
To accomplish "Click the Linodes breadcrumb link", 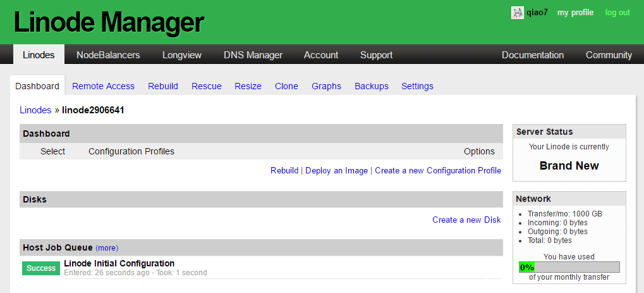I will [x=36, y=110].
